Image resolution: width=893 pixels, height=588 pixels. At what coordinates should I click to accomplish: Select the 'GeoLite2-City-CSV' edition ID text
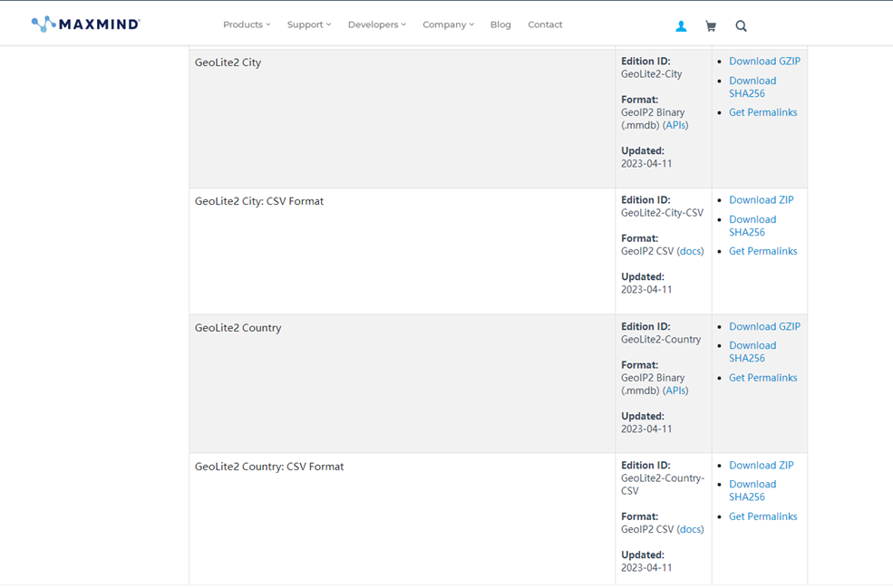click(662, 213)
